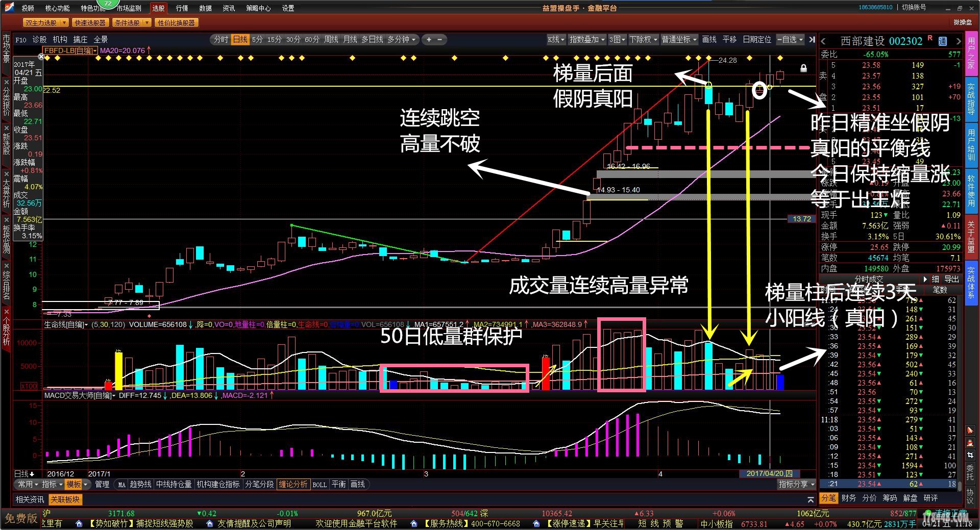
Task: Open 条件选股 dropdown arrow
Action: tap(147, 23)
